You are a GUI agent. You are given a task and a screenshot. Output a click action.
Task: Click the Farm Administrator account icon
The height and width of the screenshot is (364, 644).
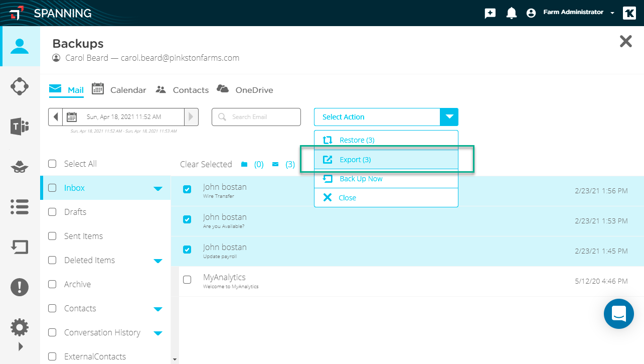[531, 13]
